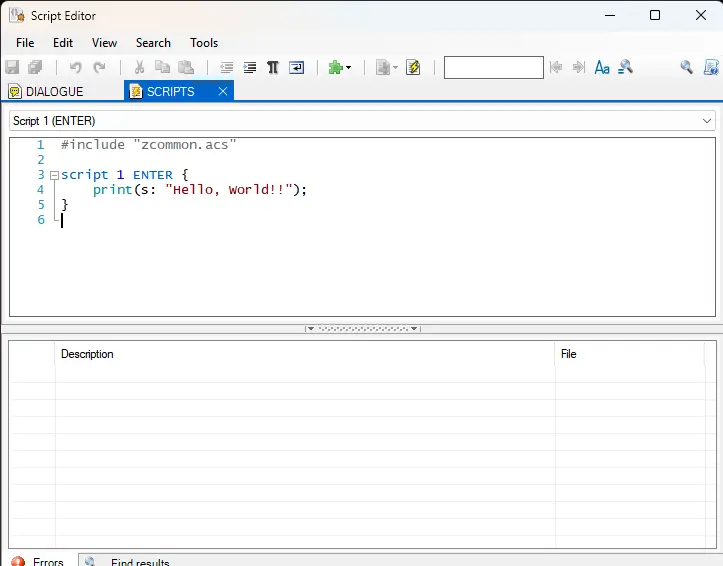Click the Find Next arrow icon
Image resolution: width=723 pixels, height=566 pixels.
point(578,68)
